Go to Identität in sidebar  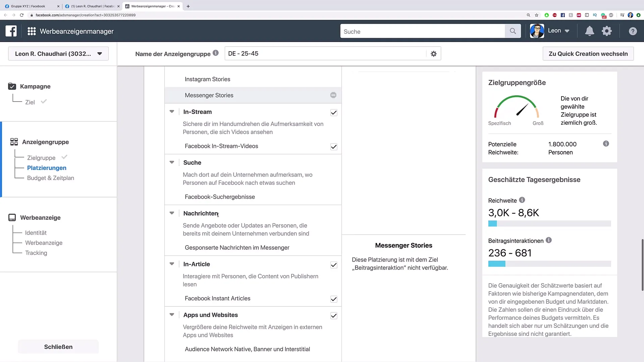point(36,233)
